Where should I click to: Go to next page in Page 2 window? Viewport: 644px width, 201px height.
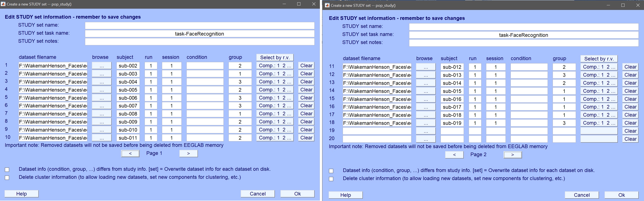click(x=512, y=155)
